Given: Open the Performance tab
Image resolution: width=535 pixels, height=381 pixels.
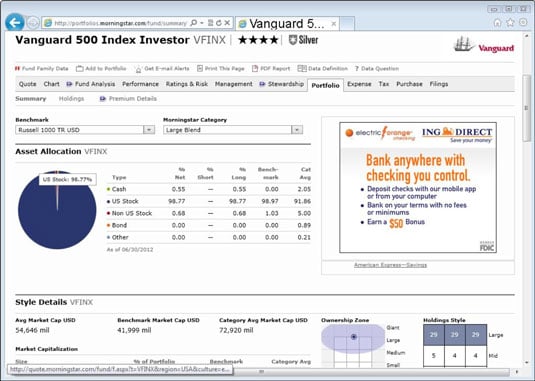Looking at the screenshot, I should coord(140,84).
